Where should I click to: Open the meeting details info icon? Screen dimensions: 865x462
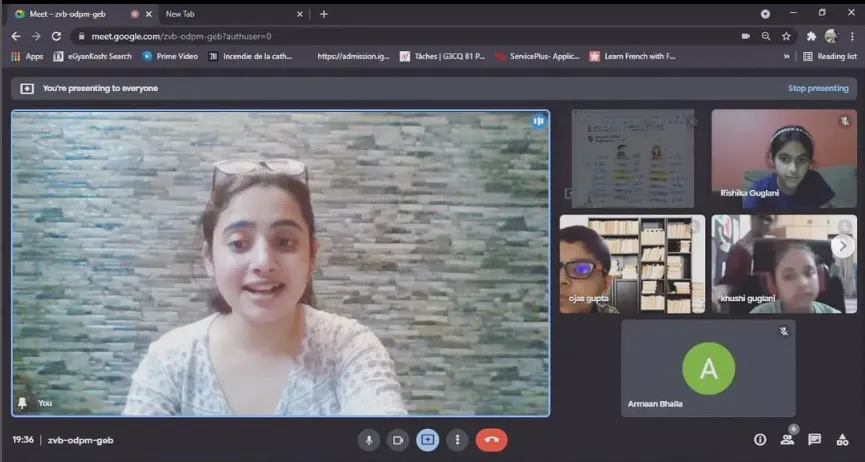coord(760,440)
